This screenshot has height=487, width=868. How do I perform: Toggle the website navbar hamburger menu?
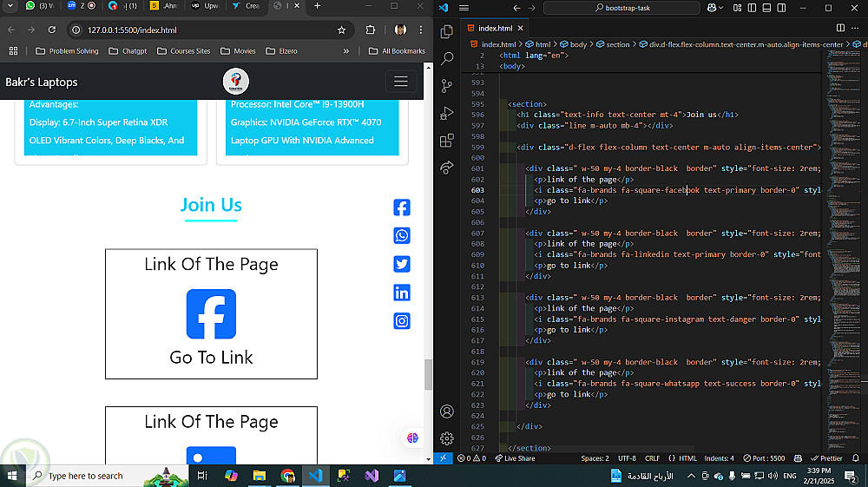click(401, 82)
